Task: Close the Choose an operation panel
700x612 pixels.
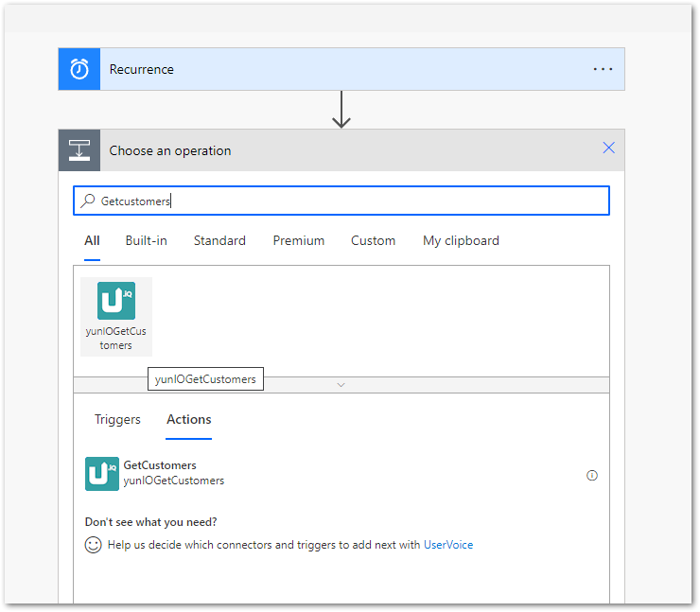Action: click(x=608, y=148)
